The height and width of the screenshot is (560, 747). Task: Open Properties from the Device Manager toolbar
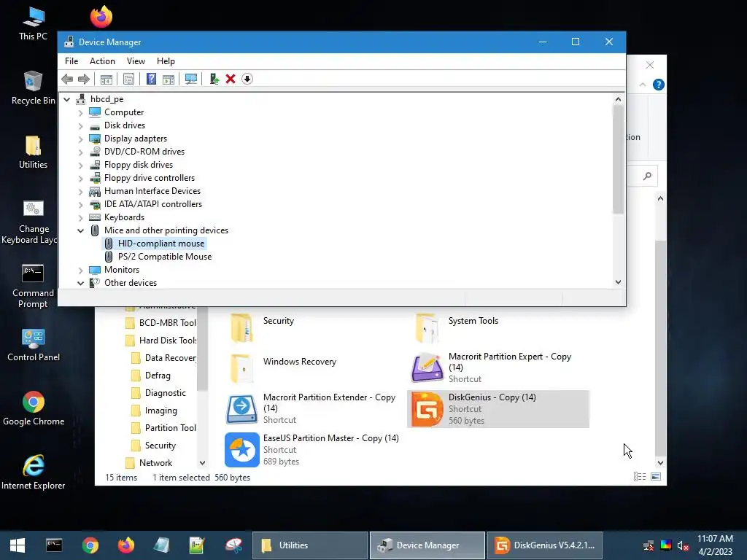click(128, 79)
